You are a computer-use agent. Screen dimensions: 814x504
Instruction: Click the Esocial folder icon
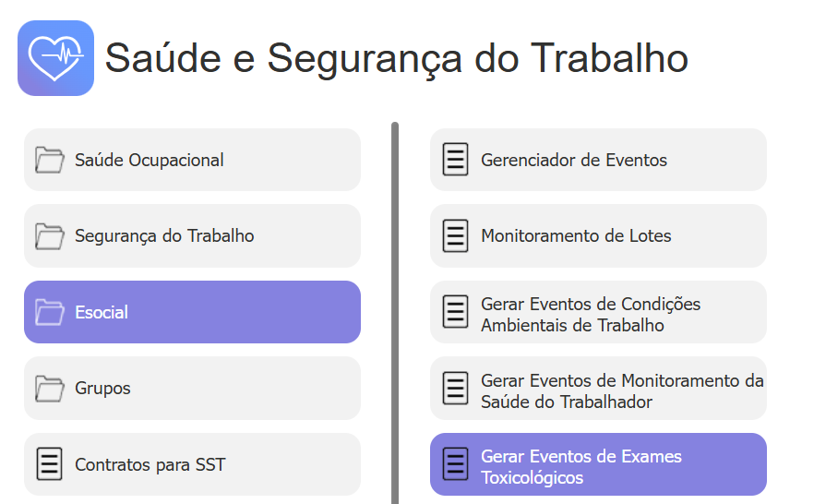[x=49, y=312]
